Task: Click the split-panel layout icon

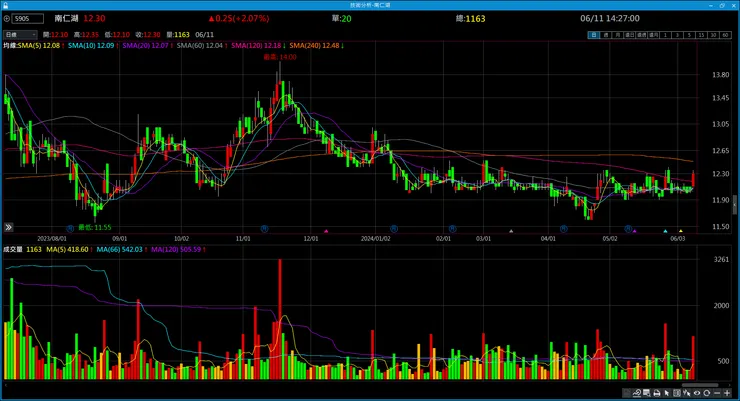Action: tap(677, 393)
